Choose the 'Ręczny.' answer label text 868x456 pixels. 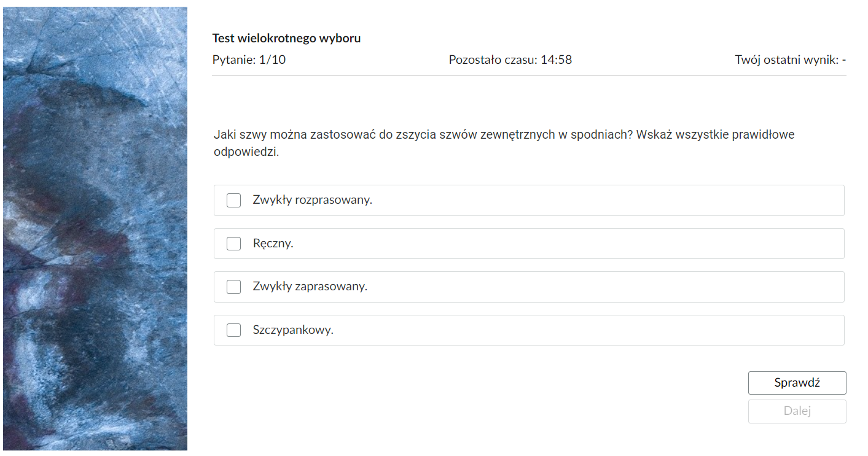coord(273,244)
